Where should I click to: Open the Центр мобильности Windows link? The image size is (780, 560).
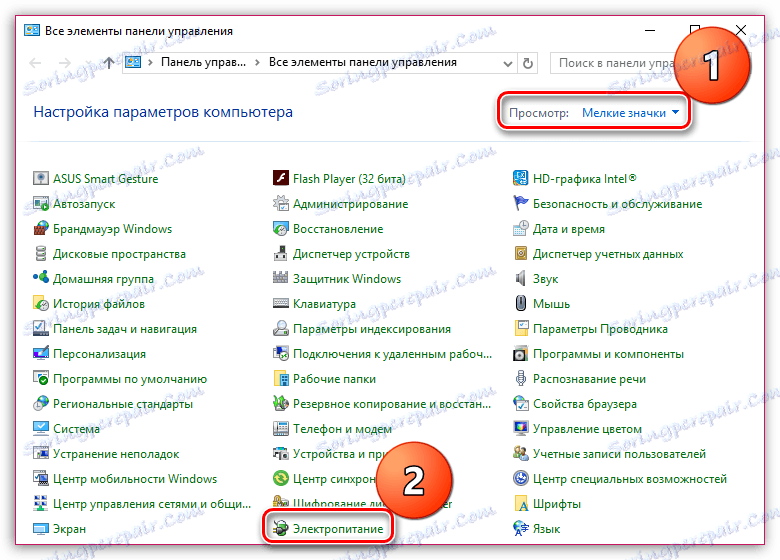pyautogui.click(x=135, y=478)
